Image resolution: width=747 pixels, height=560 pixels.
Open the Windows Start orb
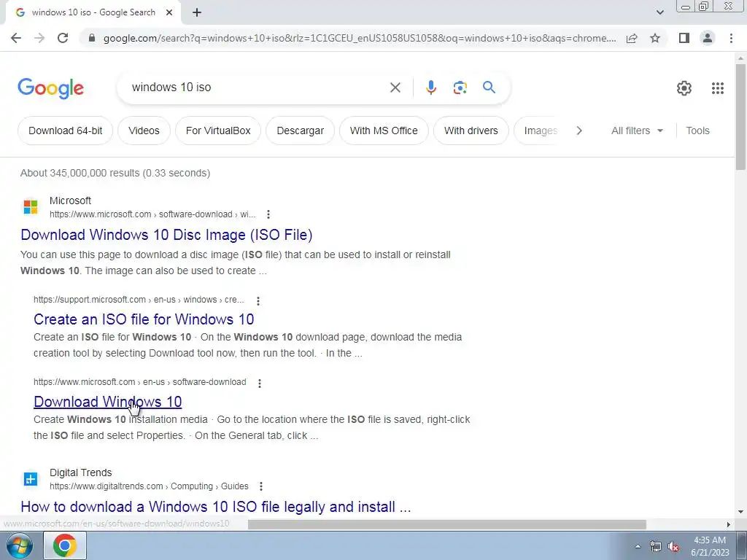(19, 545)
